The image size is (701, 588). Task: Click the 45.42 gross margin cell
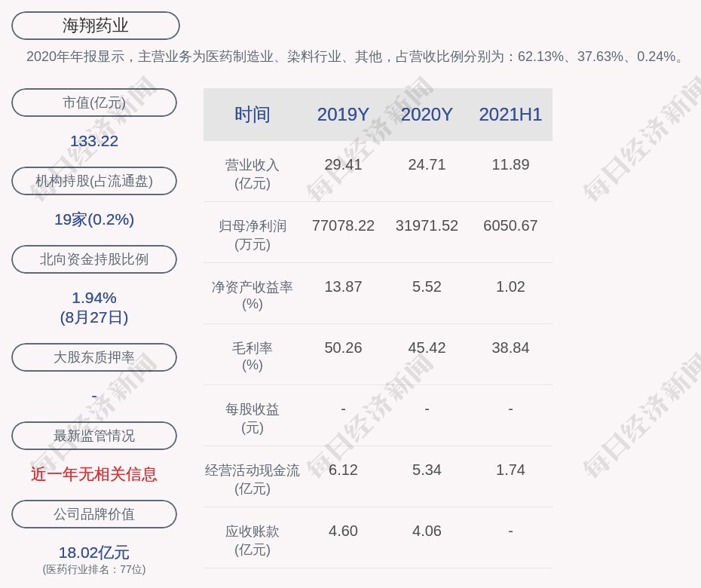pyautogui.click(x=427, y=348)
